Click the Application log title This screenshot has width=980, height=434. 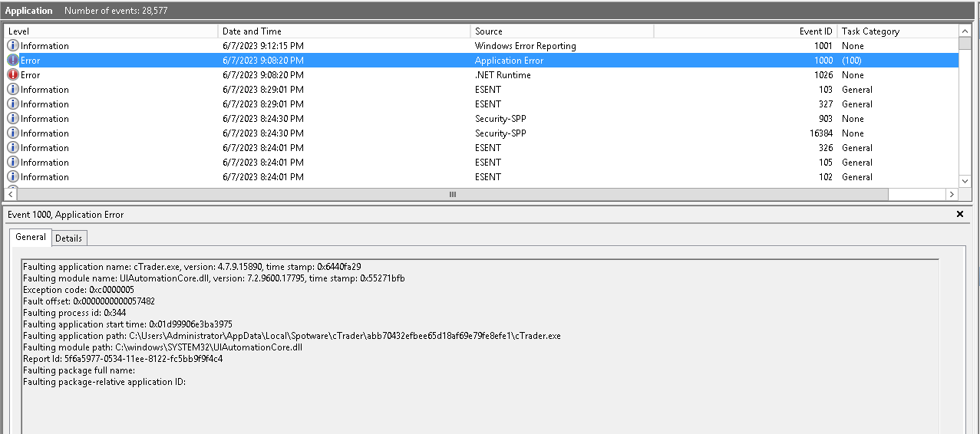click(29, 11)
